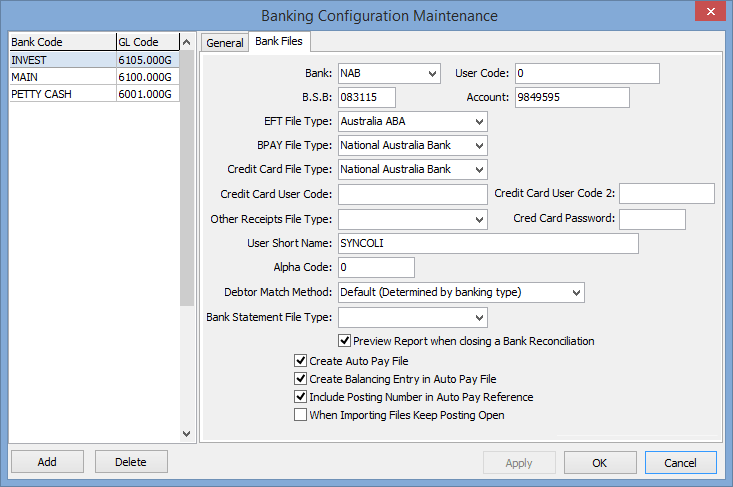This screenshot has width=733, height=487.
Task: Click the bank list scroll up arrow
Action: (x=187, y=43)
